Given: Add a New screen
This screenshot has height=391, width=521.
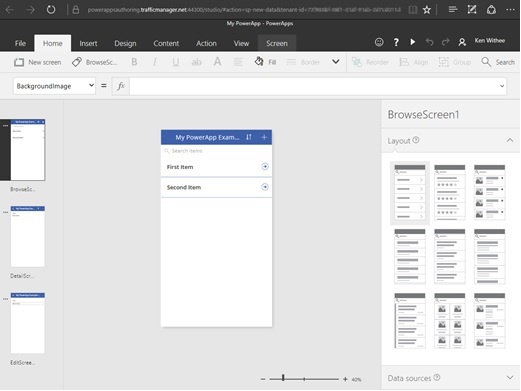Looking at the screenshot, I should [37, 62].
